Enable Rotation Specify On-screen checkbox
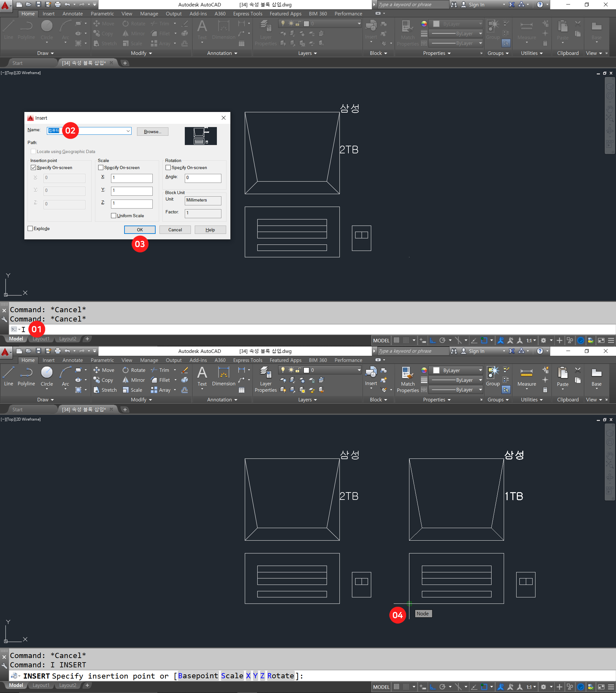616x693 pixels. [x=168, y=168]
